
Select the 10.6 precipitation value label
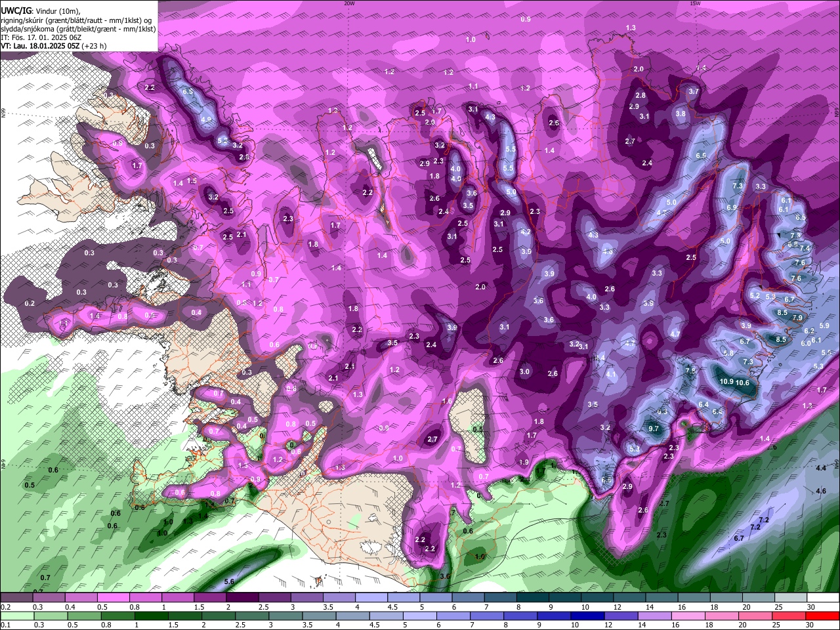pyautogui.click(x=742, y=383)
